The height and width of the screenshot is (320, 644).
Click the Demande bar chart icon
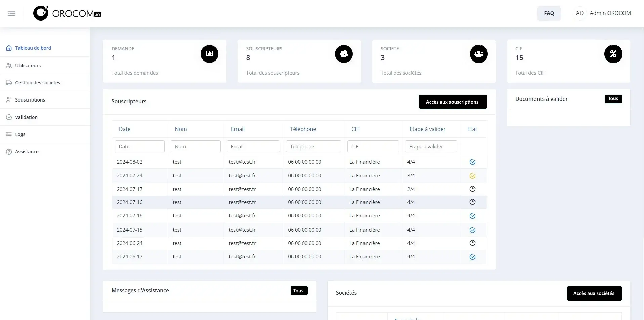click(209, 54)
